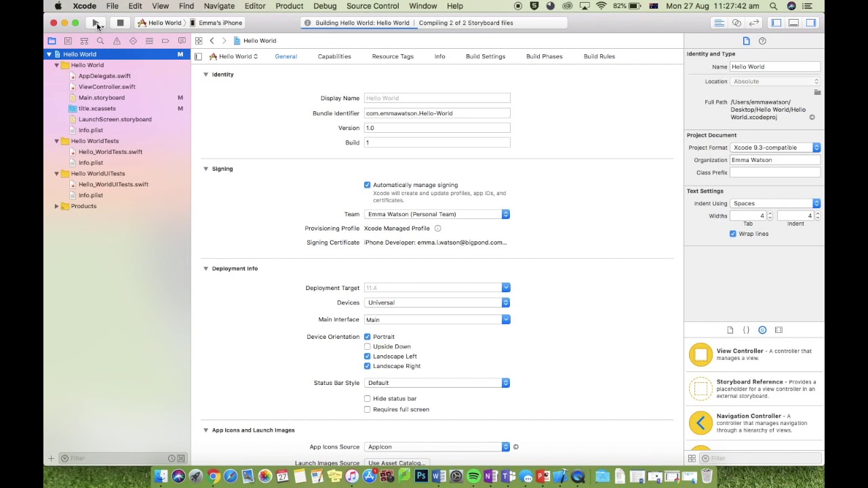Image resolution: width=868 pixels, height=488 pixels.
Task: Collapse the Hello WorldTests group
Action: 57,141
